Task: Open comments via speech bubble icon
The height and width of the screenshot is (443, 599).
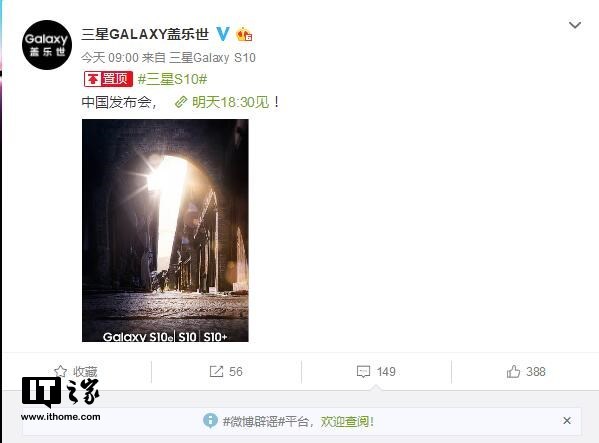Action: click(x=363, y=372)
